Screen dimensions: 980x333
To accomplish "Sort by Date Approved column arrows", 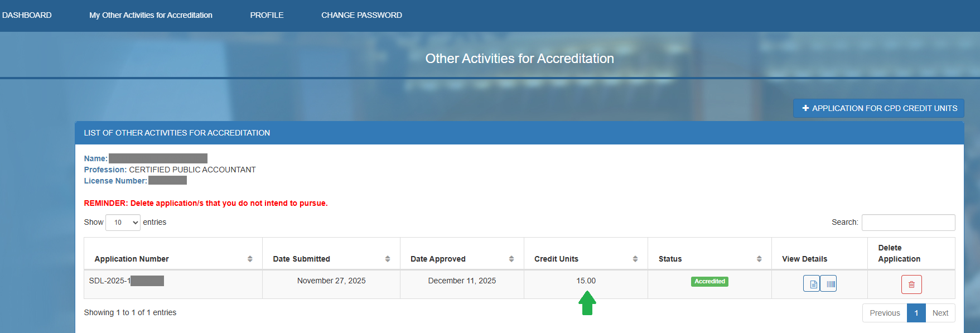I will pos(511,259).
